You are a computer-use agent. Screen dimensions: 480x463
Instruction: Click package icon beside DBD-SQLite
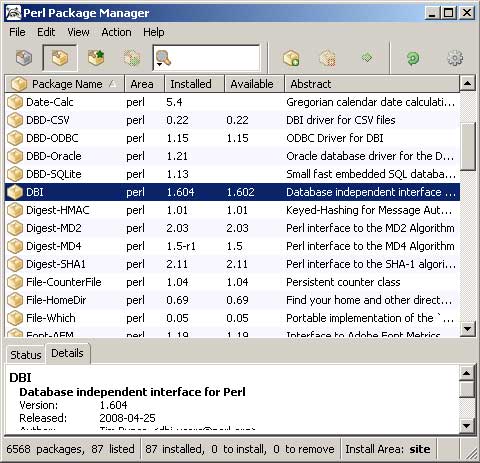tap(15, 174)
